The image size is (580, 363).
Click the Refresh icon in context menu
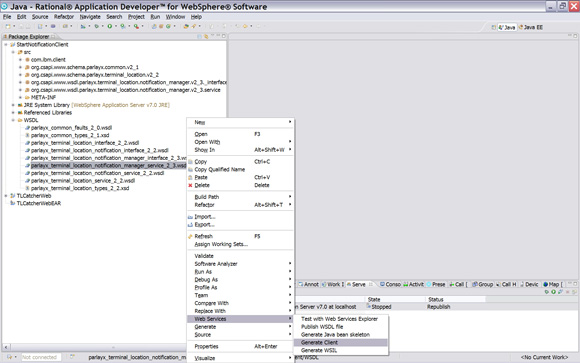[x=190, y=236]
